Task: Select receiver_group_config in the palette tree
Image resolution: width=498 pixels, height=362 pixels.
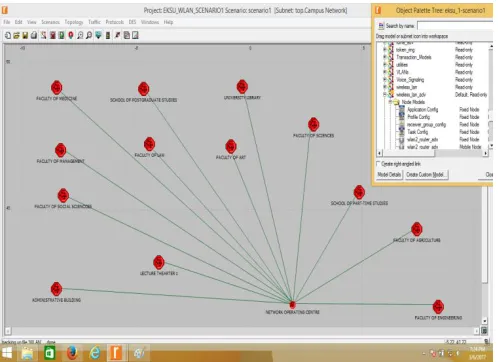Action: pos(426,124)
